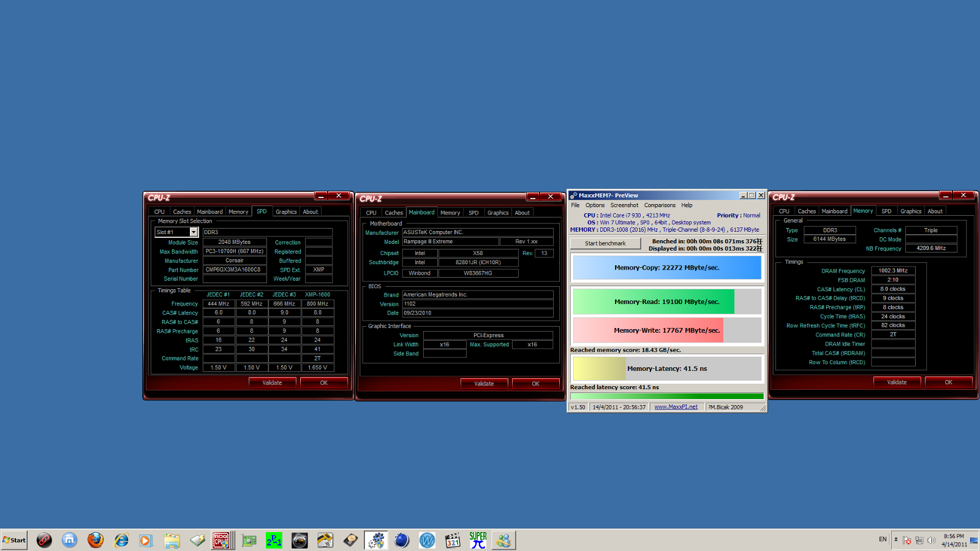Image resolution: width=980 pixels, height=551 pixels.
Task: Click Validate in the right Memory window
Action: (897, 382)
